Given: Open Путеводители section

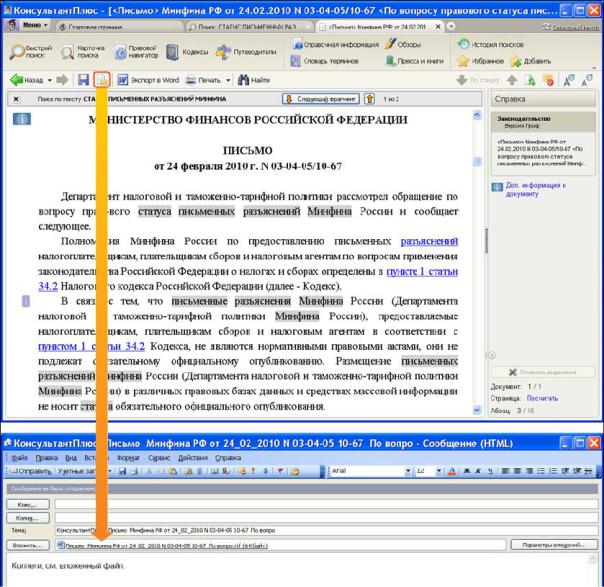Looking at the screenshot, I should click(246, 52).
